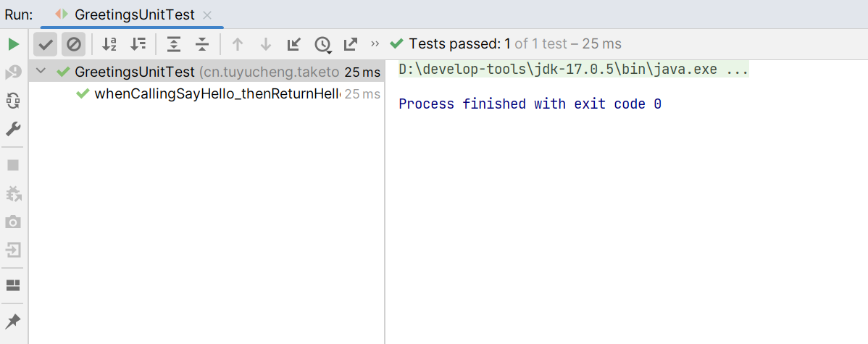This screenshot has height=344, width=868.
Task: Export test results icon
Action: 351,44
